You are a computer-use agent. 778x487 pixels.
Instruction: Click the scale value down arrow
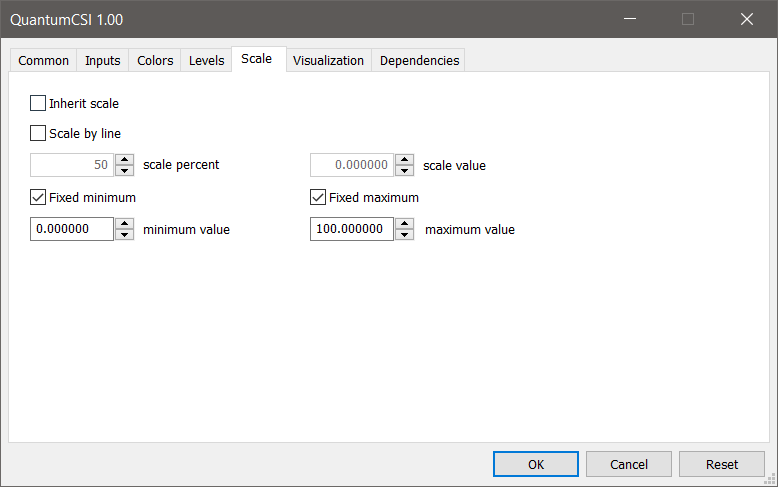pos(405,170)
